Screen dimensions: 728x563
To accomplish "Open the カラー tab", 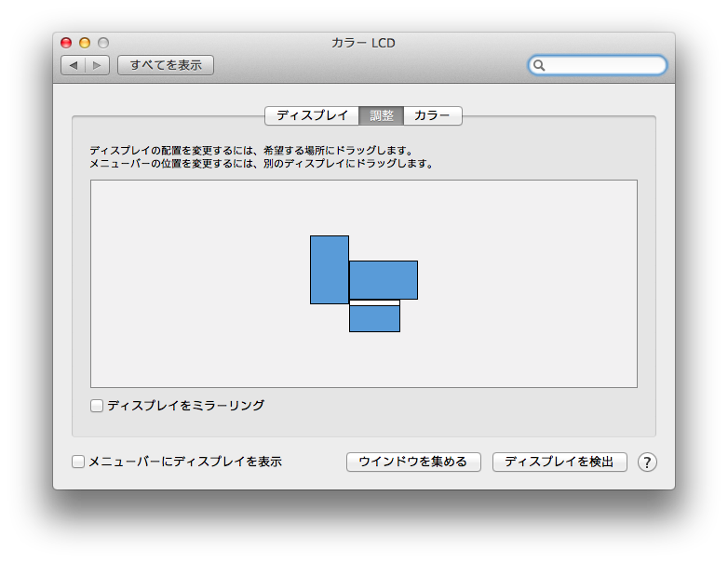I will [433, 115].
